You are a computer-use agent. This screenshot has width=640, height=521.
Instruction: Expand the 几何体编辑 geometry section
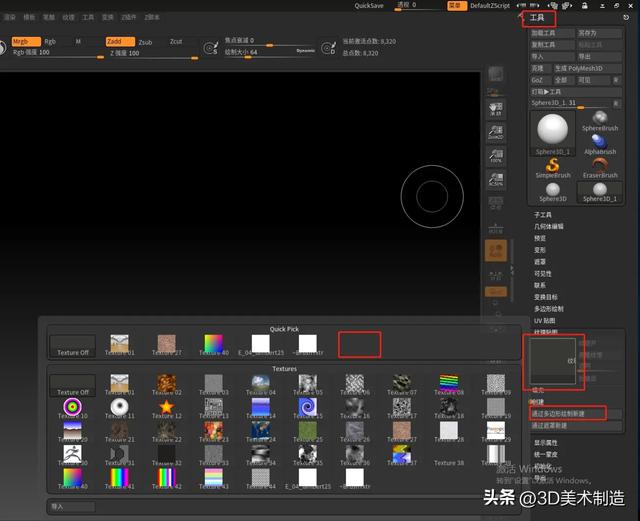pos(548,227)
